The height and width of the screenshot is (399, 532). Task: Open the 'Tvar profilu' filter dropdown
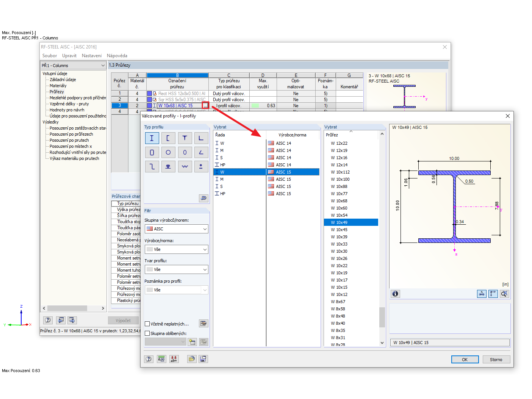pyautogui.click(x=177, y=269)
